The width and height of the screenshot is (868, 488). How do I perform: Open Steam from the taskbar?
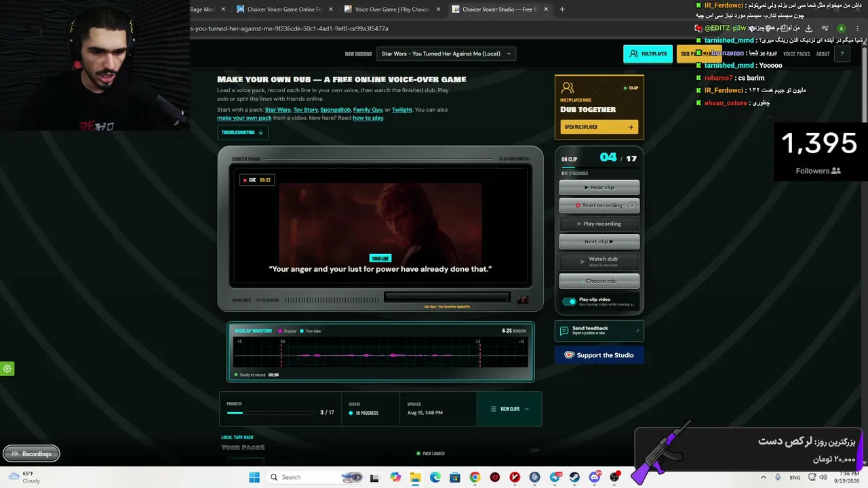pos(574,477)
